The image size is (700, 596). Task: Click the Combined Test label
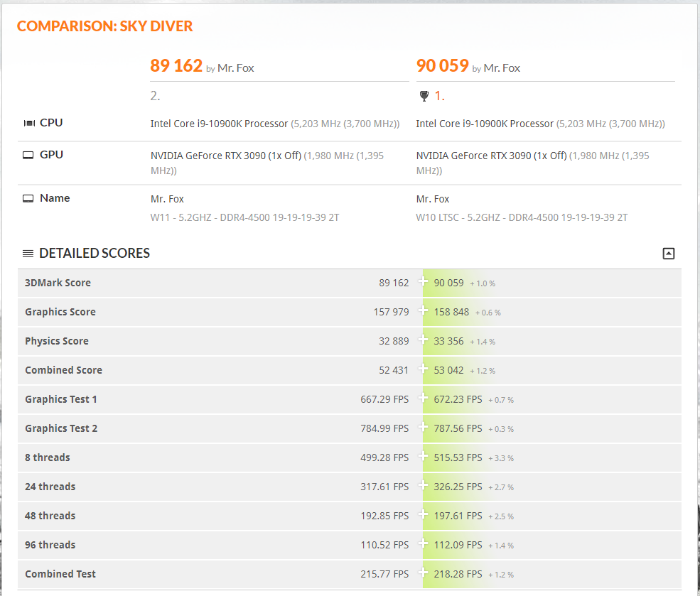60,574
